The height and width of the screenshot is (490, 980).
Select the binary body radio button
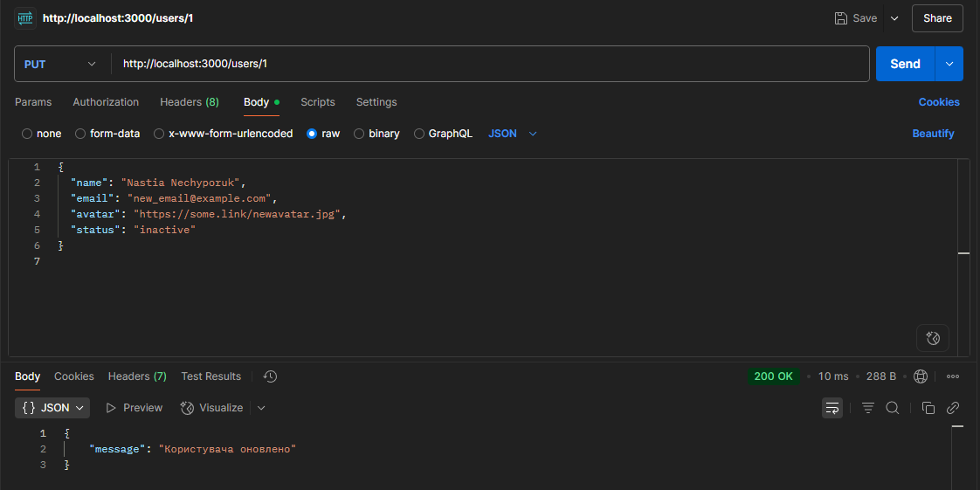click(359, 134)
